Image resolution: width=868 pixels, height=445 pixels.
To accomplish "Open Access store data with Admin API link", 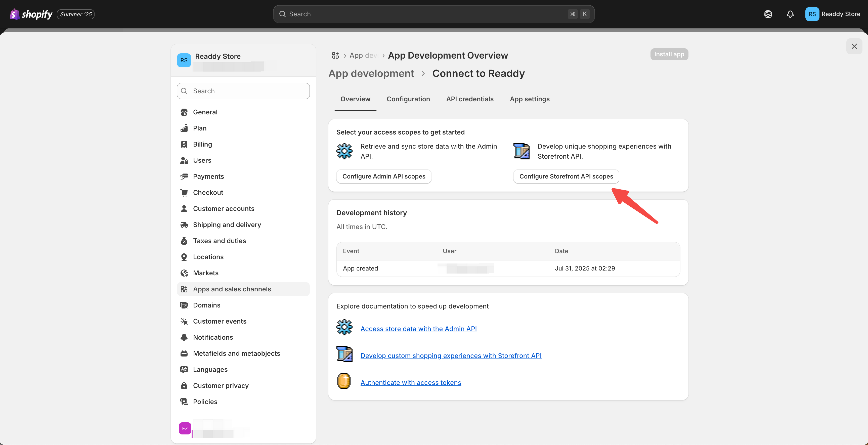I will click(418, 329).
